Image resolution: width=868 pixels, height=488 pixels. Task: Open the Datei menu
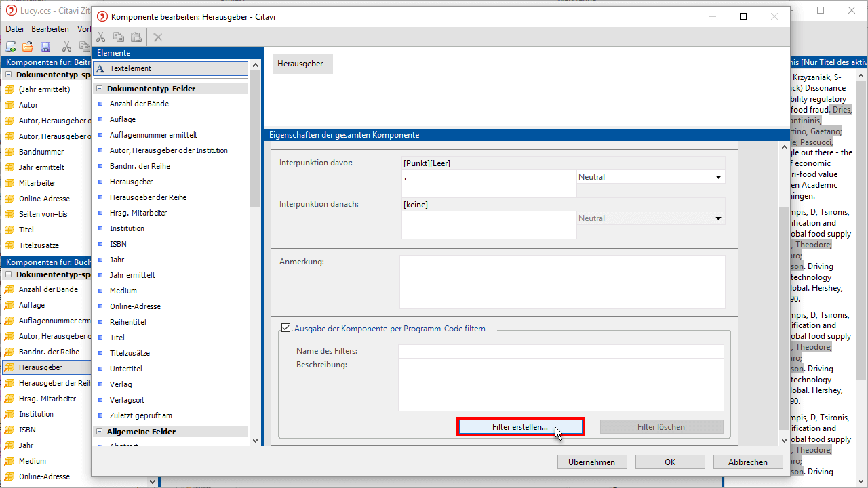[x=14, y=29]
